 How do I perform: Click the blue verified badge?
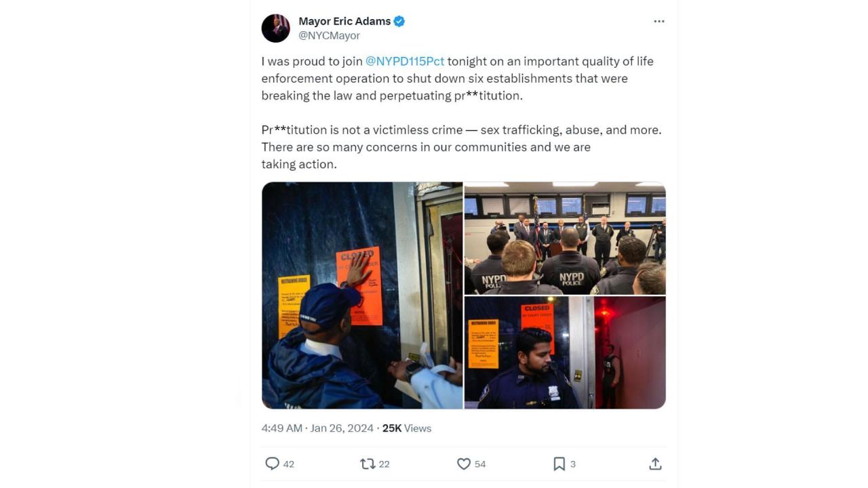pyautogui.click(x=399, y=21)
